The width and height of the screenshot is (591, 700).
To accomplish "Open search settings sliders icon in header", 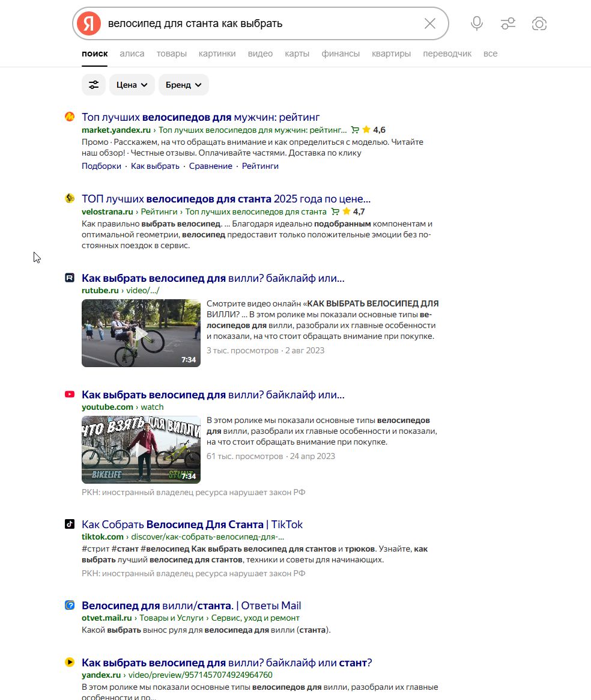I will pos(508,23).
